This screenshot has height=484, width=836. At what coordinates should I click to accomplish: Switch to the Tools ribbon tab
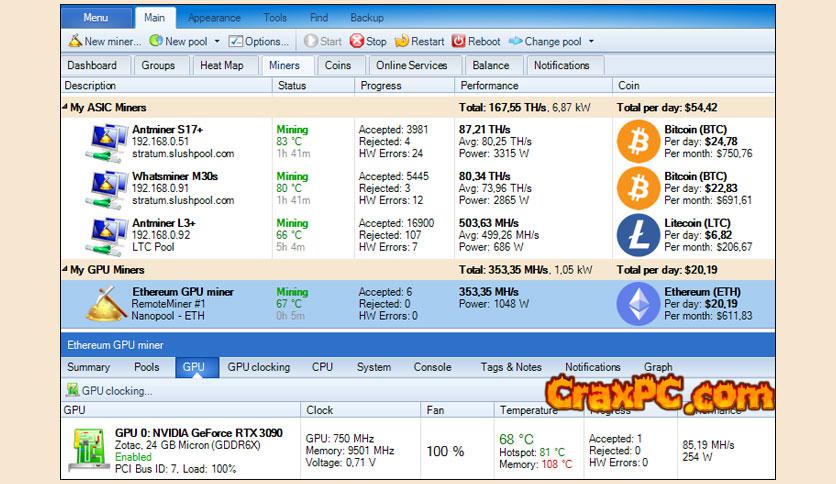pos(275,18)
